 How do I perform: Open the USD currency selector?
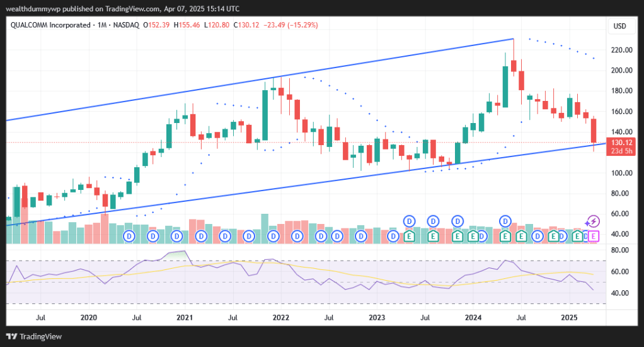(619, 26)
